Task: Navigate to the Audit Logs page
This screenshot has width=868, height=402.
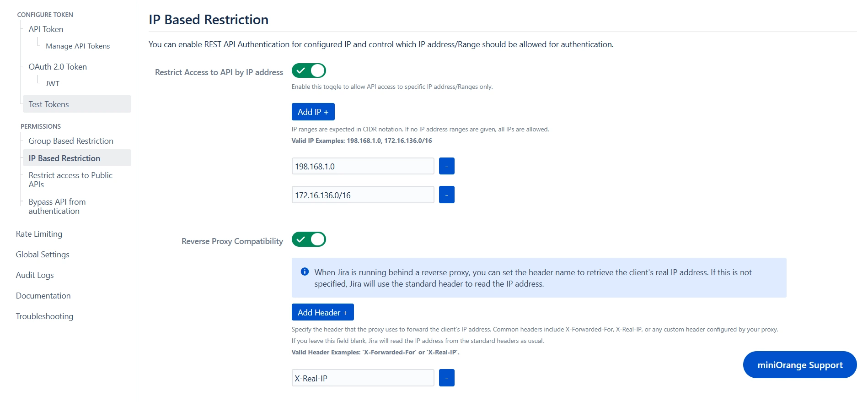Action: (x=35, y=275)
